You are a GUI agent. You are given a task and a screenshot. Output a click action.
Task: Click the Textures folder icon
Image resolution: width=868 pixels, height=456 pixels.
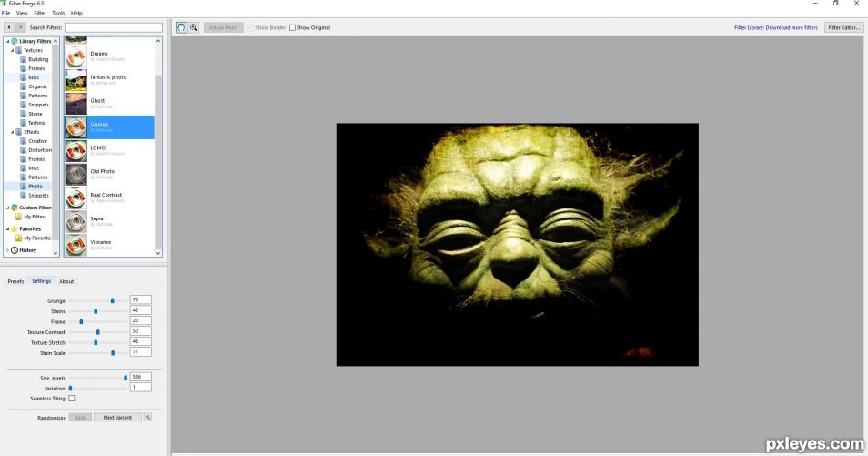click(19, 50)
